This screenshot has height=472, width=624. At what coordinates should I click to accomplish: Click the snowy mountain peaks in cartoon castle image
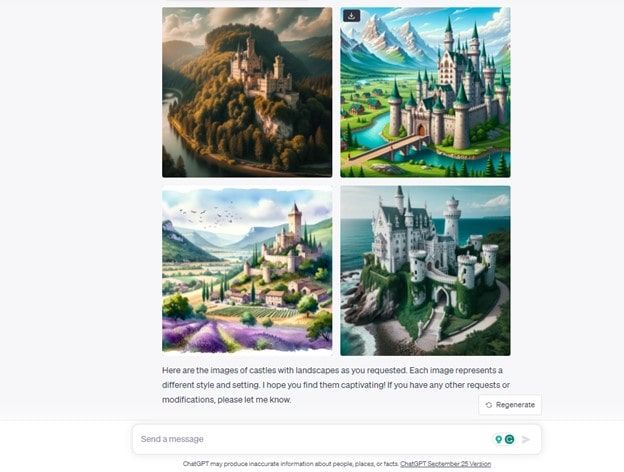click(384, 38)
